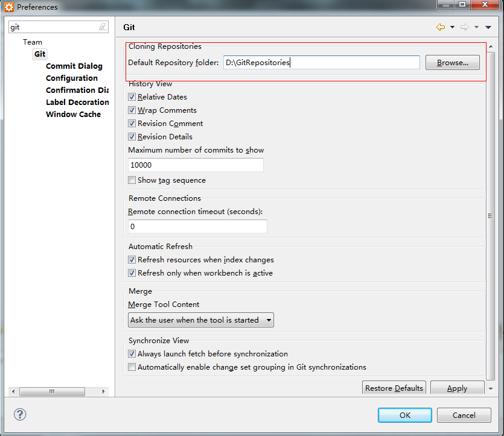The width and height of the screenshot is (504, 436).
Task: Select the Git tree node
Action: [40, 54]
